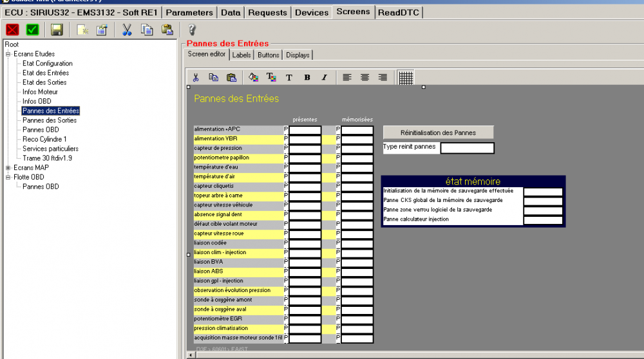The image size is (644, 359).
Task: Switch to the Displays sub-tab
Action: (x=298, y=55)
